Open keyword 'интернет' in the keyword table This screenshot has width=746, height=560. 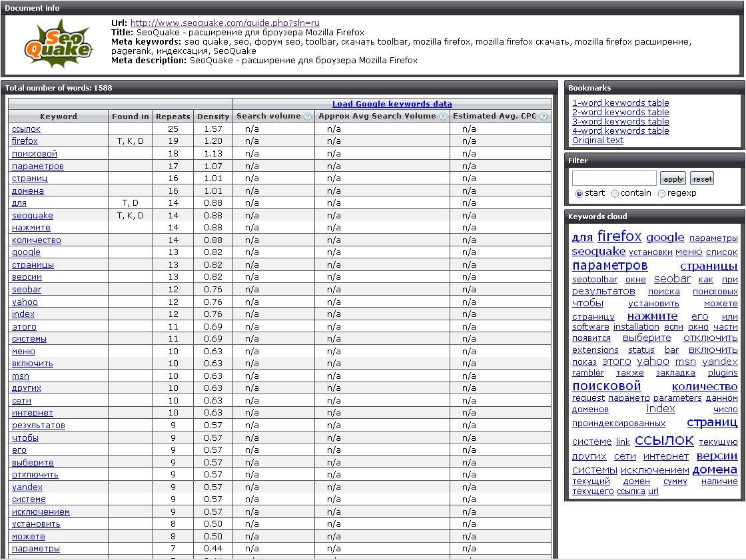coord(33,413)
